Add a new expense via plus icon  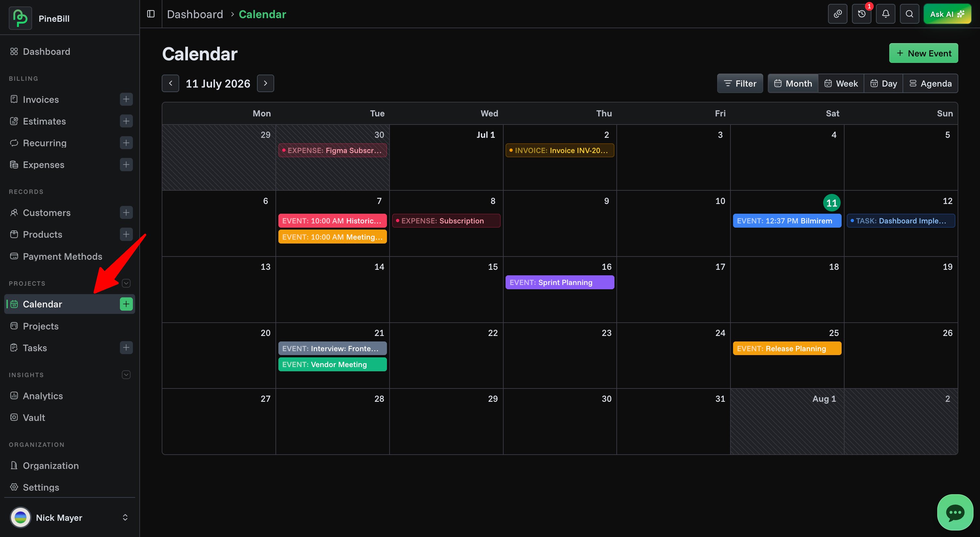[126, 164]
